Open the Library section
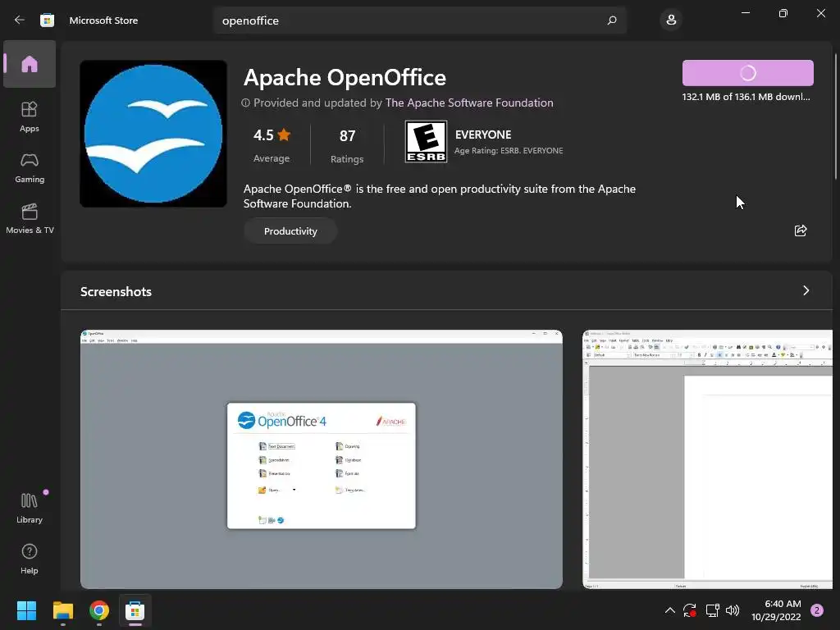This screenshot has height=630, width=840. (30, 508)
